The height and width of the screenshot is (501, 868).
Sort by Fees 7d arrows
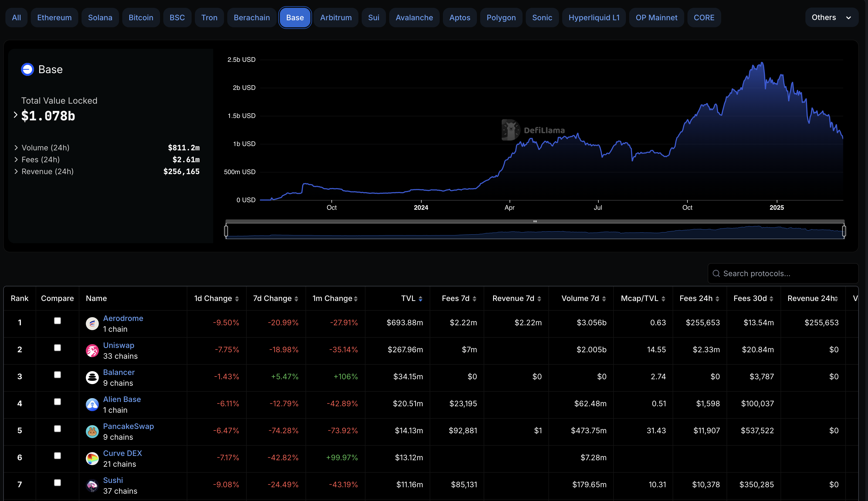click(474, 299)
